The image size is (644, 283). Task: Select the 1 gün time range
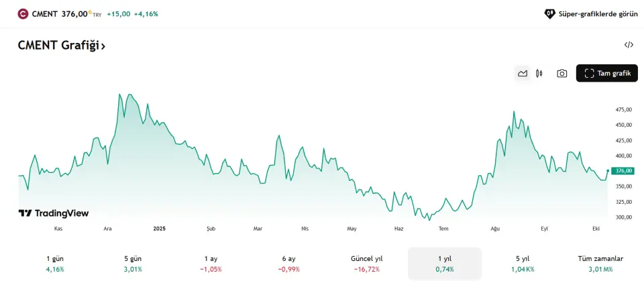click(55, 264)
